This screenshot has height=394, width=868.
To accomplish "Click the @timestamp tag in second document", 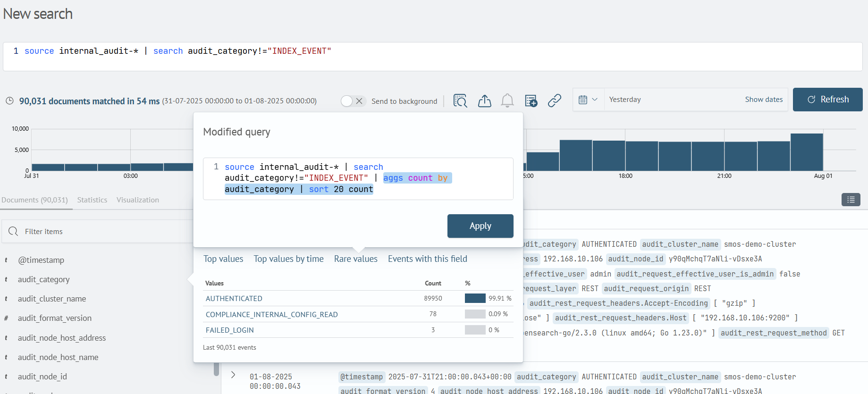I will tap(362, 377).
